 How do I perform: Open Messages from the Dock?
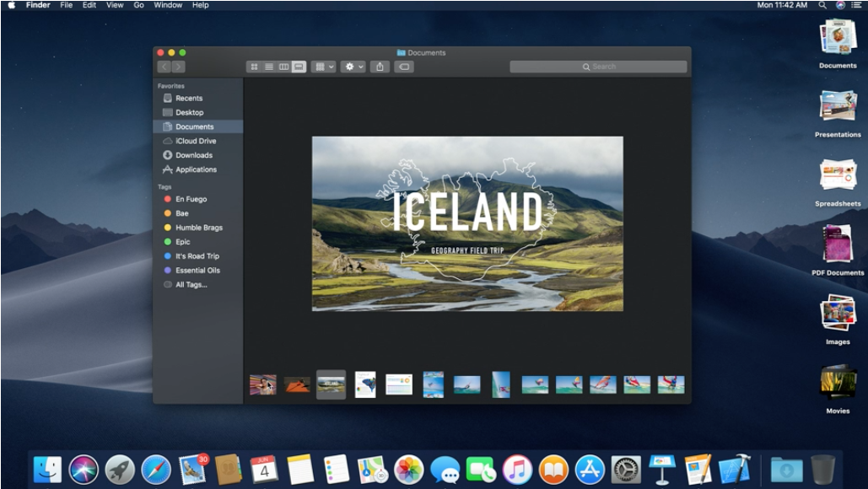(x=445, y=469)
